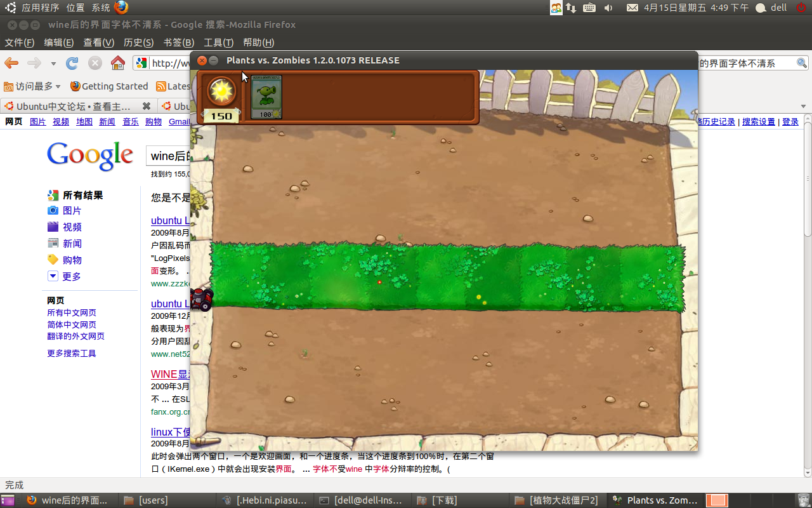
Task: Open 访问最多 bookmarks dropdown
Action: [x=32, y=86]
